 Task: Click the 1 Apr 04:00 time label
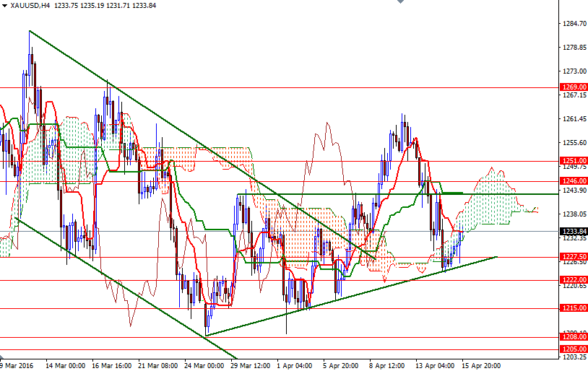(x=295, y=366)
